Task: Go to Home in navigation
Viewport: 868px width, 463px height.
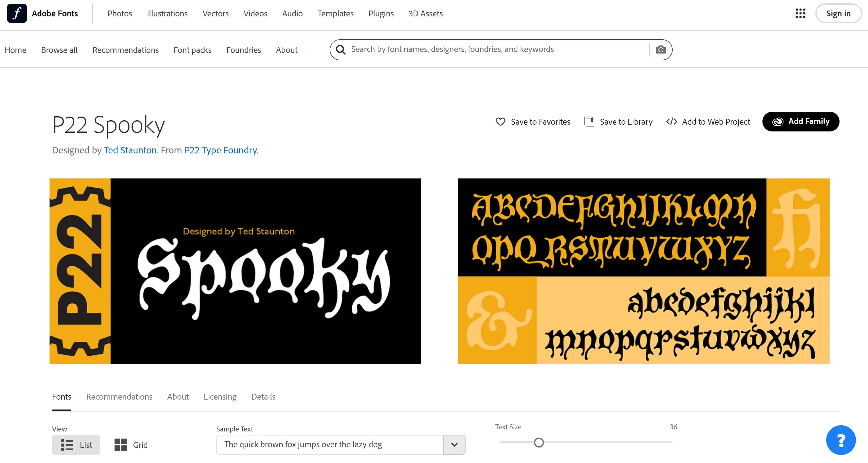Action: (x=15, y=50)
